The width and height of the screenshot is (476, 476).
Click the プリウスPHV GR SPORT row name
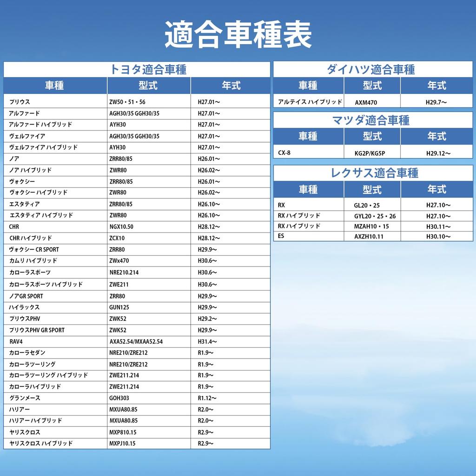click(x=37, y=330)
